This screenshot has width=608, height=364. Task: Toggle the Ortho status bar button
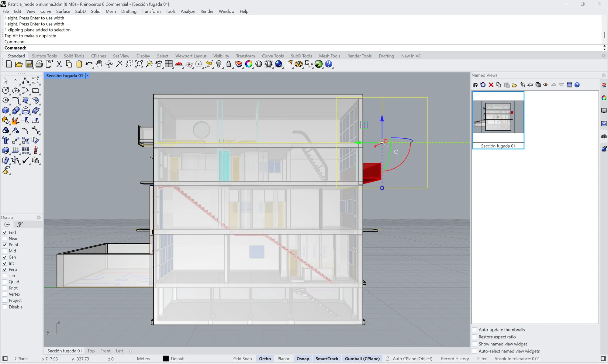[265, 359]
